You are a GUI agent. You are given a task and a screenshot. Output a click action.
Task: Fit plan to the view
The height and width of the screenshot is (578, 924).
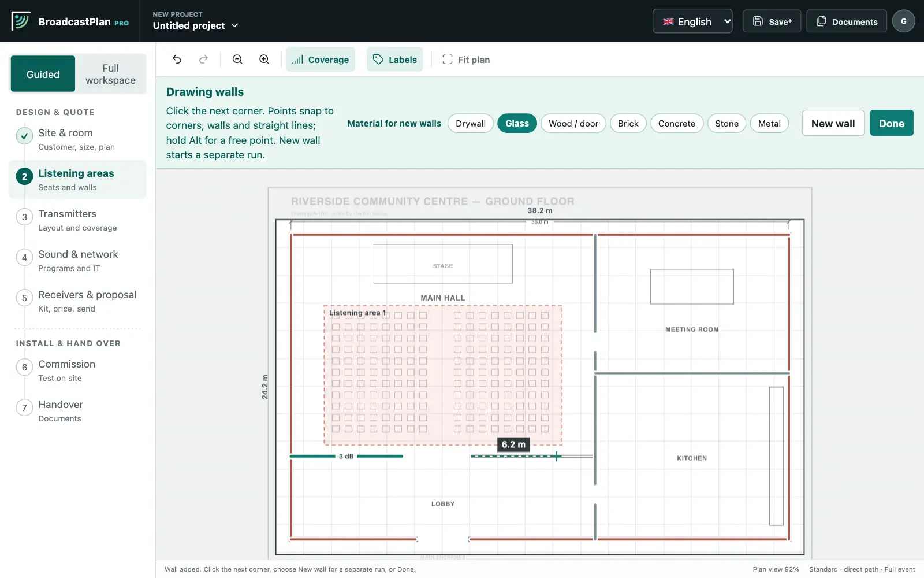pyautogui.click(x=466, y=60)
